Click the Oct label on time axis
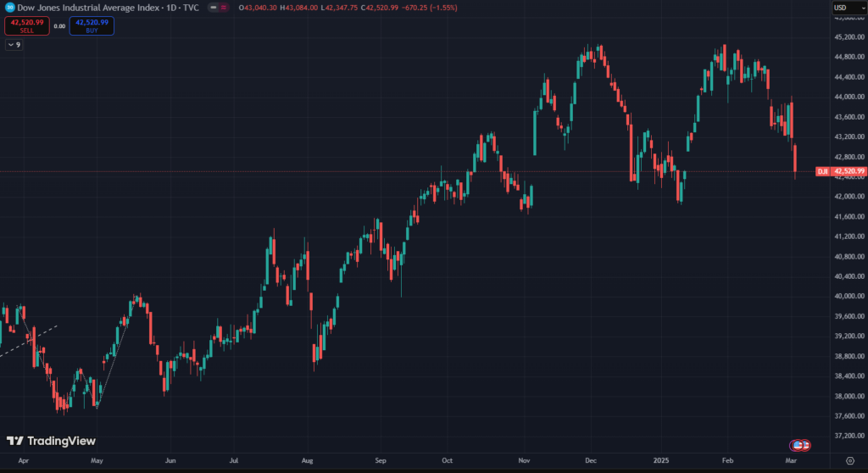Screen dimensions: 868x473 pos(448,460)
